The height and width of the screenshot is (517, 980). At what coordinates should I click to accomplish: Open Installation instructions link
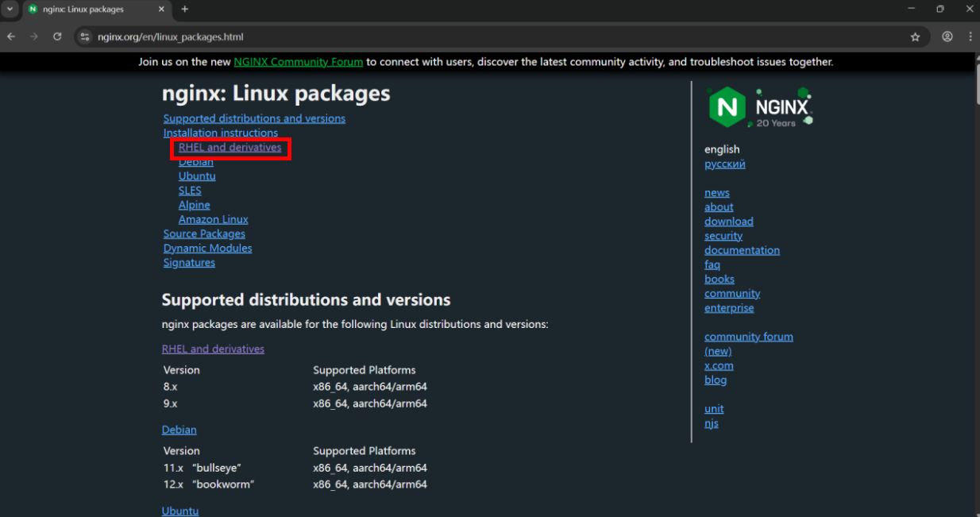point(221,133)
